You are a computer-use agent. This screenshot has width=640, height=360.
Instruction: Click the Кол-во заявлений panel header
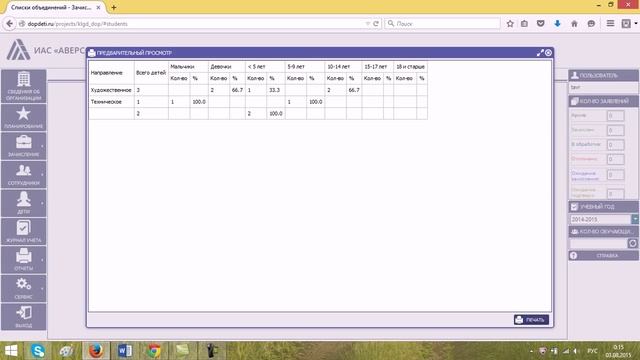(x=603, y=101)
